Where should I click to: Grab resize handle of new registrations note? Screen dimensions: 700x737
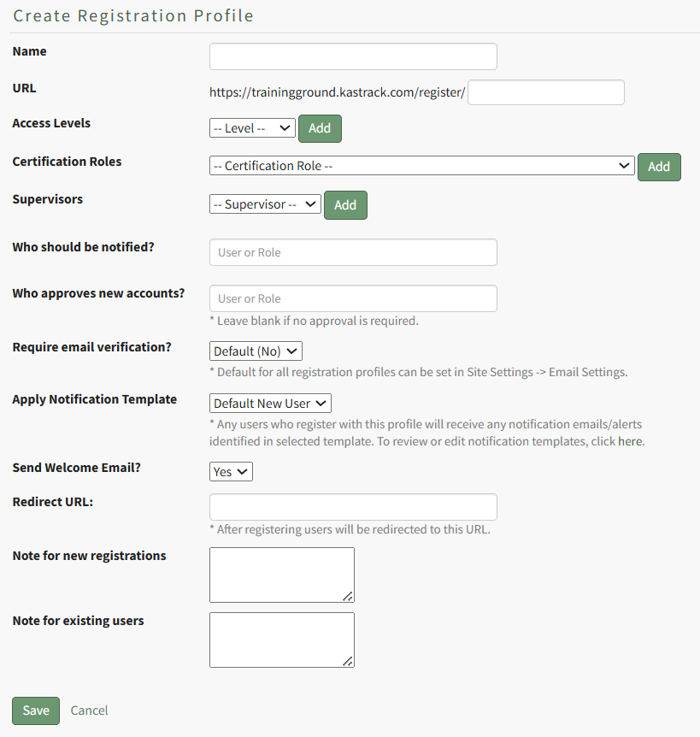pos(348,597)
